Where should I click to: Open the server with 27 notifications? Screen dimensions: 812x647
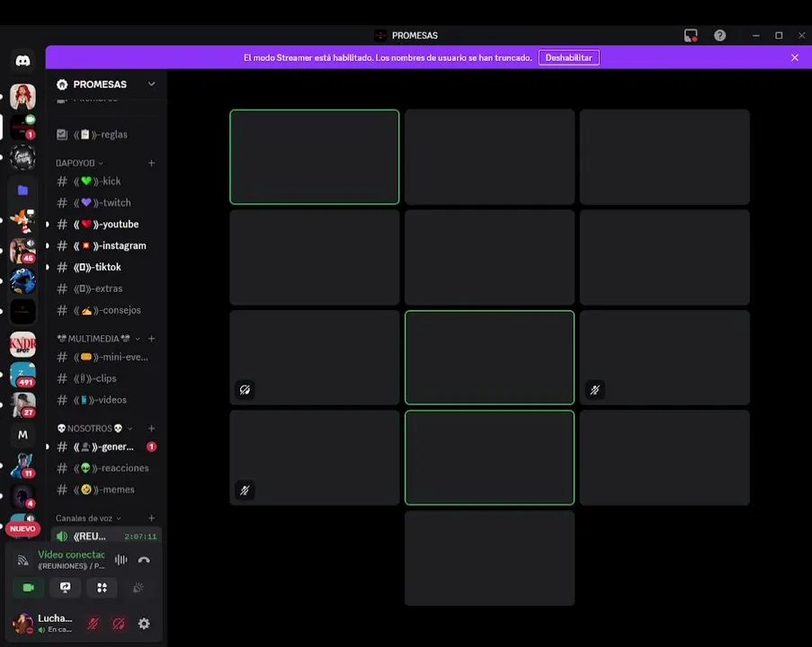click(22, 404)
